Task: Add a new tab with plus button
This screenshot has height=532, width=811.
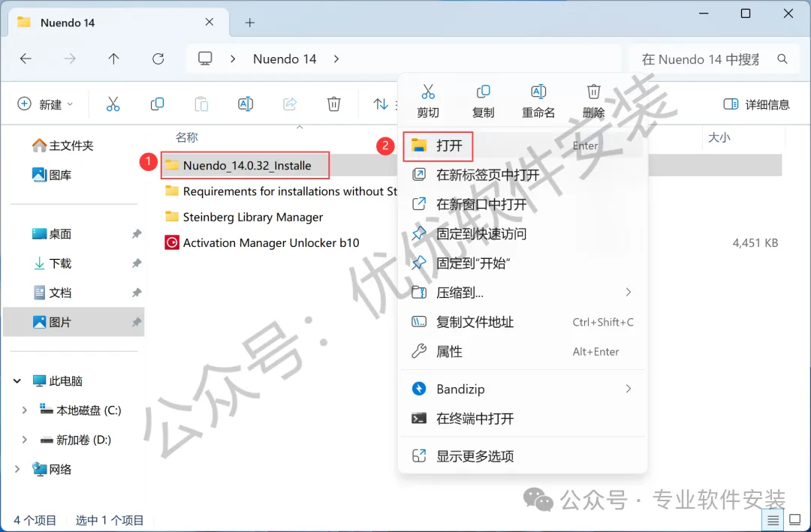Action: click(x=250, y=23)
